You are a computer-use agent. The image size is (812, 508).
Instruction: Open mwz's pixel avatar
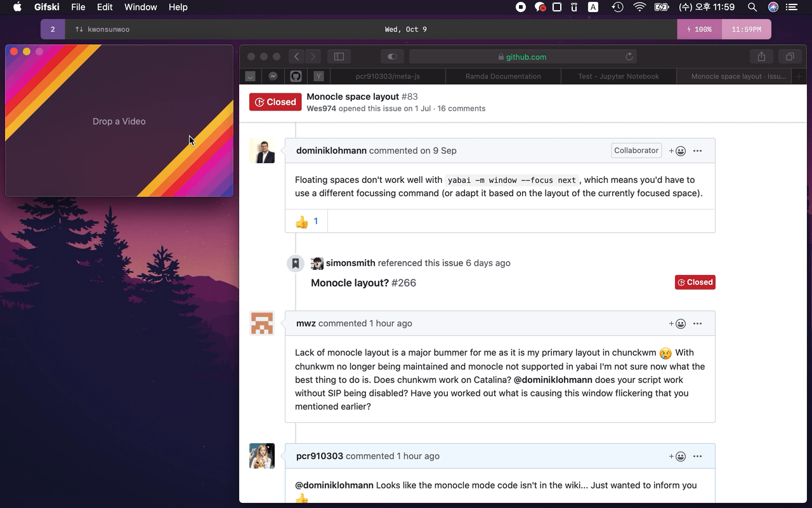262,323
